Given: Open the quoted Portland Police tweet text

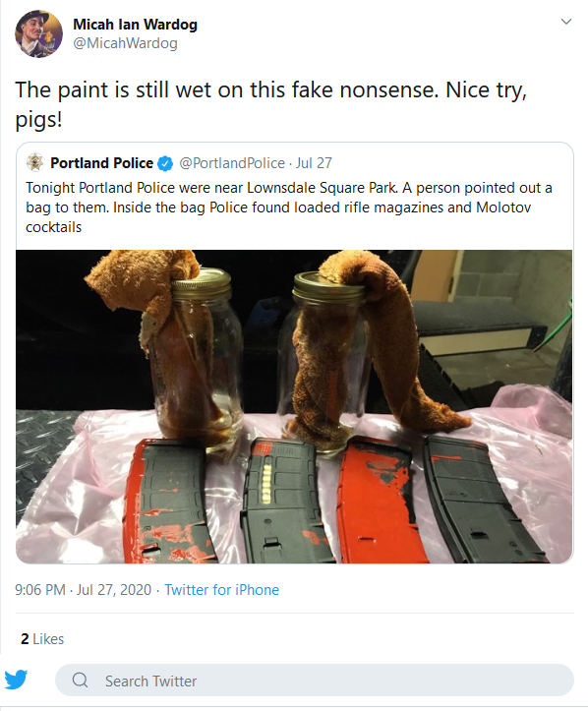Looking at the screenshot, I should coord(289,207).
